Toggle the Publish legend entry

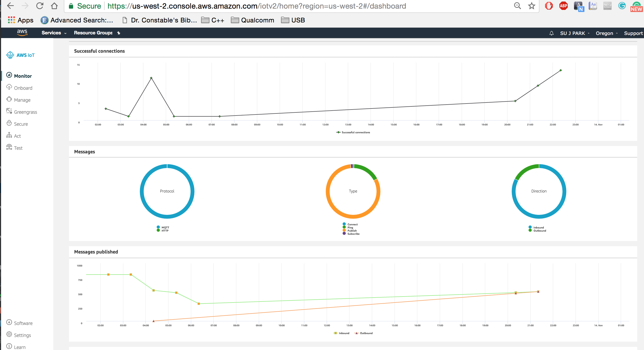point(352,231)
